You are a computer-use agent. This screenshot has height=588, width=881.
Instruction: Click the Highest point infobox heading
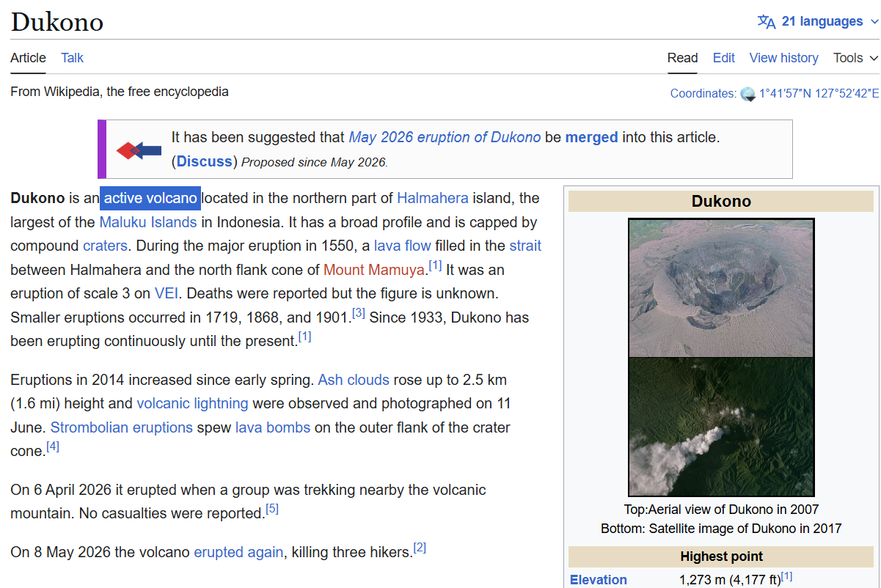pos(721,556)
